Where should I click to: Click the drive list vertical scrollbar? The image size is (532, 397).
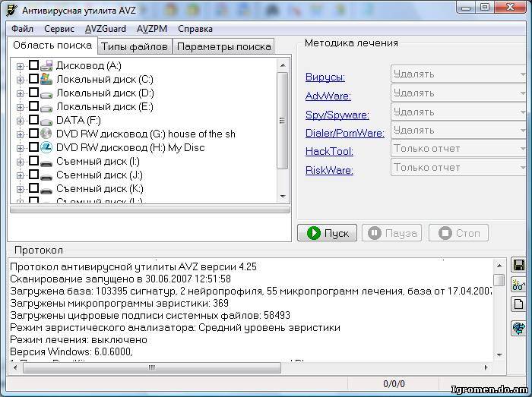coord(283,121)
